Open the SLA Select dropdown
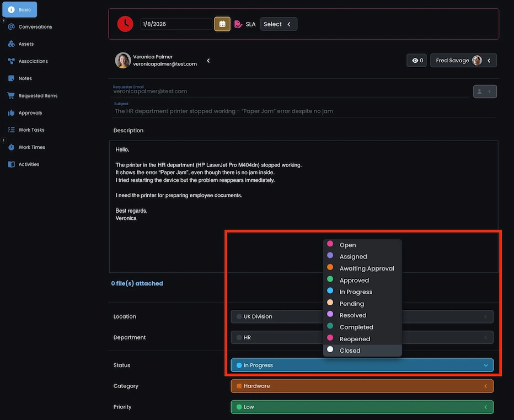 [x=279, y=24]
